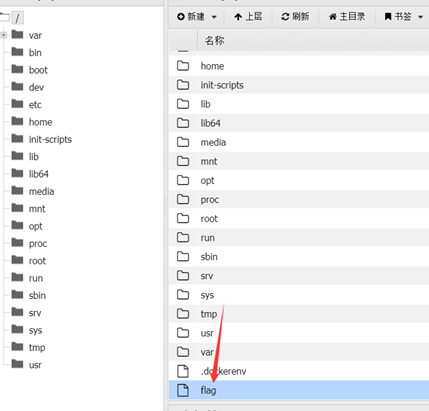
Task: Select the flag file icon
Action: [x=183, y=390]
